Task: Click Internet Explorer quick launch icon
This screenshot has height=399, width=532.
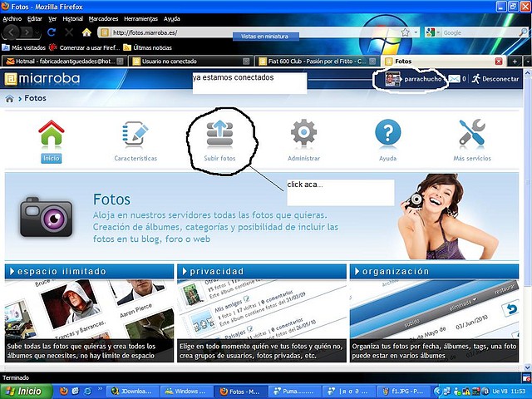Action: coord(87,391)
